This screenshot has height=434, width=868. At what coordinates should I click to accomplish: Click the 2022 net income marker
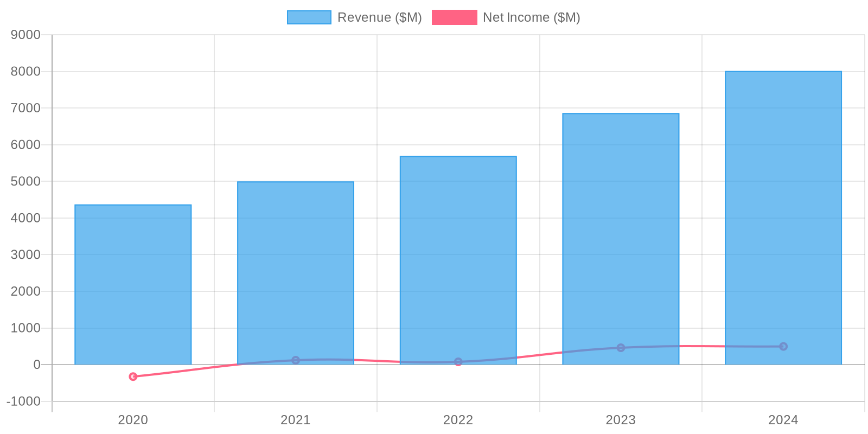[x=458, y=362]
